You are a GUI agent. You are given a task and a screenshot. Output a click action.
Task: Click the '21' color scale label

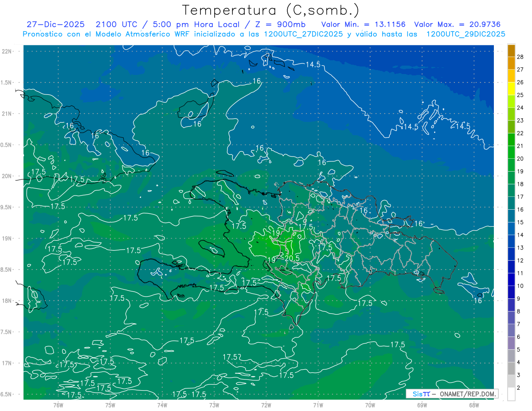[520, 146]
